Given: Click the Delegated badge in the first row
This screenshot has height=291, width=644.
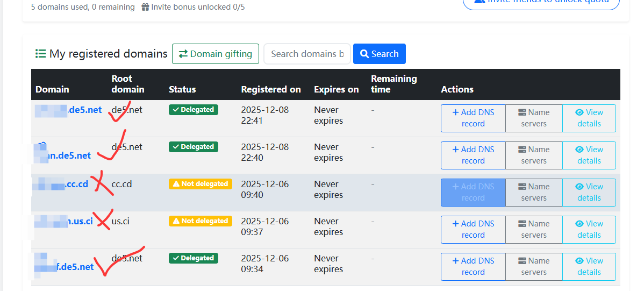Looking at the screenshot, I should click(x=194, y=110).
